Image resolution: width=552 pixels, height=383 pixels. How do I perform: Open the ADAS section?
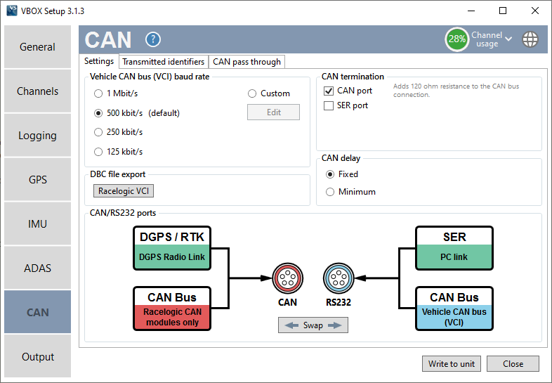tap(37, 268)
